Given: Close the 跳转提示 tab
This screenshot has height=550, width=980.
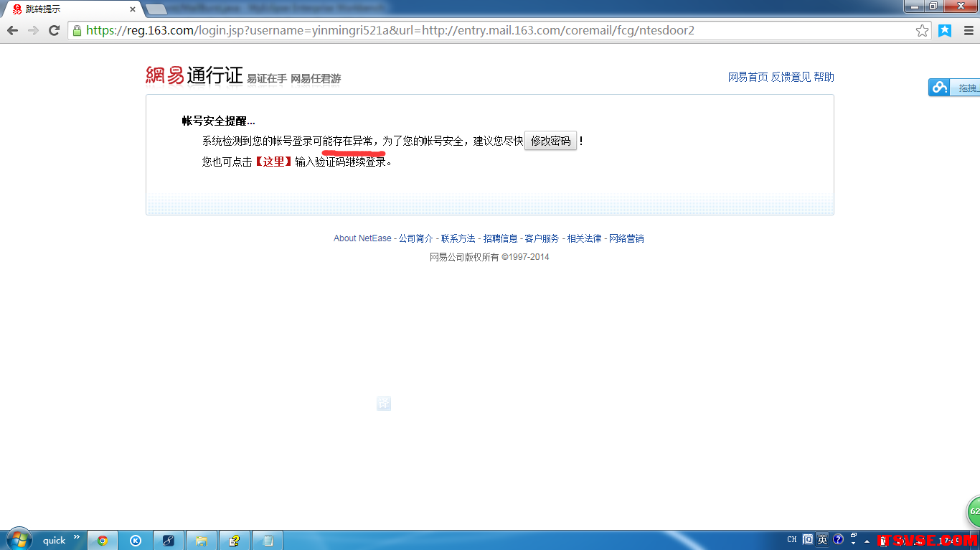Looking at the screenshot, I should (133, 9).
